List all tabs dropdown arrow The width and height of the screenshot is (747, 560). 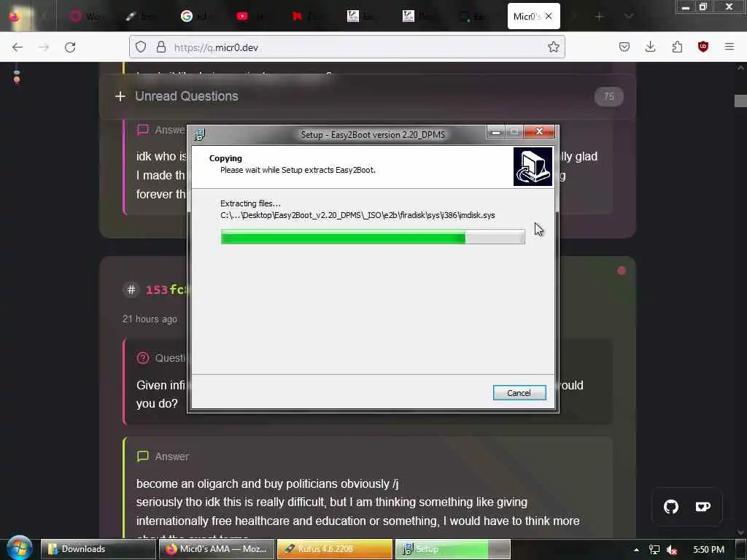(629, 17)
